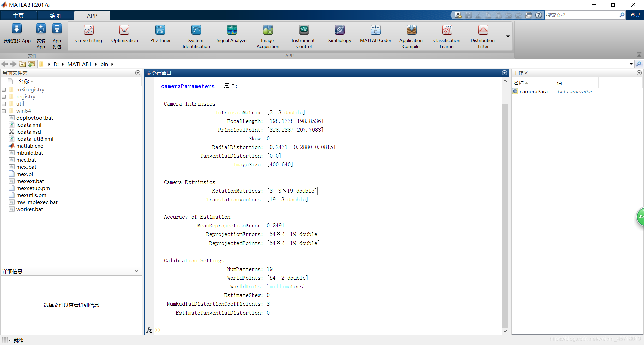644x345 pixels.
Task: Click the undo icon in quick toolbar
Action: tap(508, 15)
